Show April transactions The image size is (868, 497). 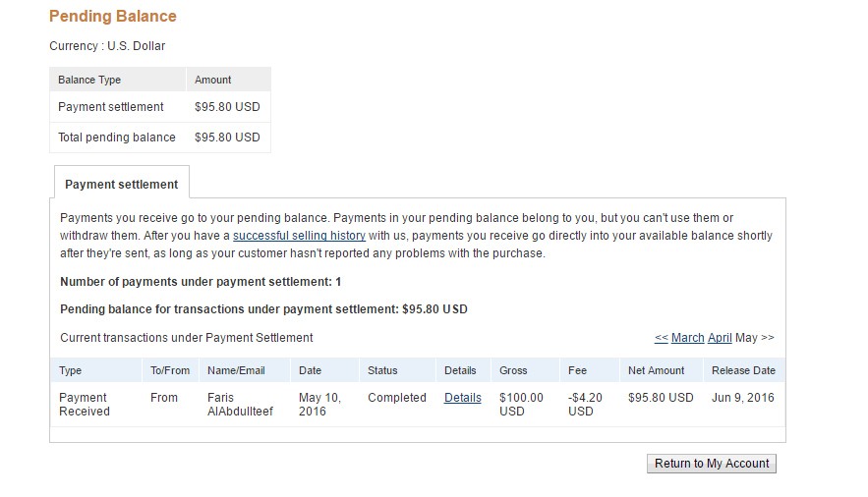coord(720,338)
